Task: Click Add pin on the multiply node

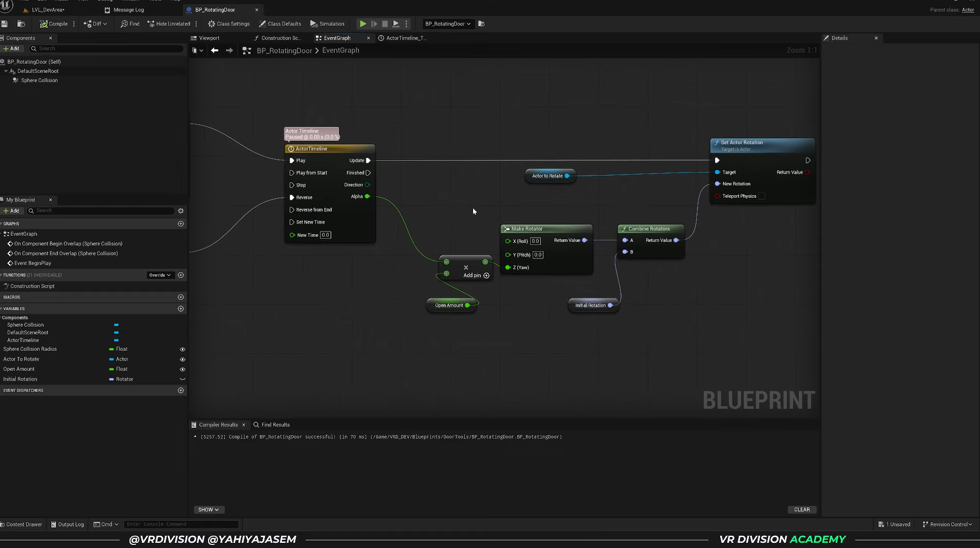Action: click(486, 275)
